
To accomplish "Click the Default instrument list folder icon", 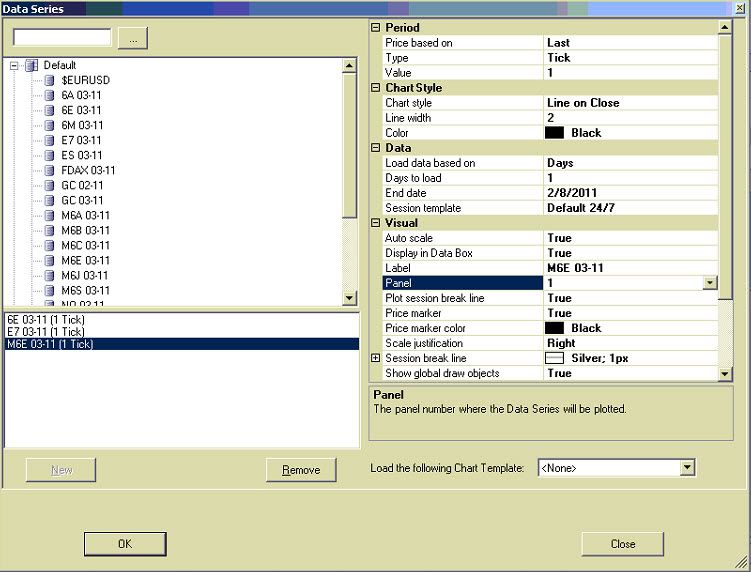I will [x=31, y=65].
